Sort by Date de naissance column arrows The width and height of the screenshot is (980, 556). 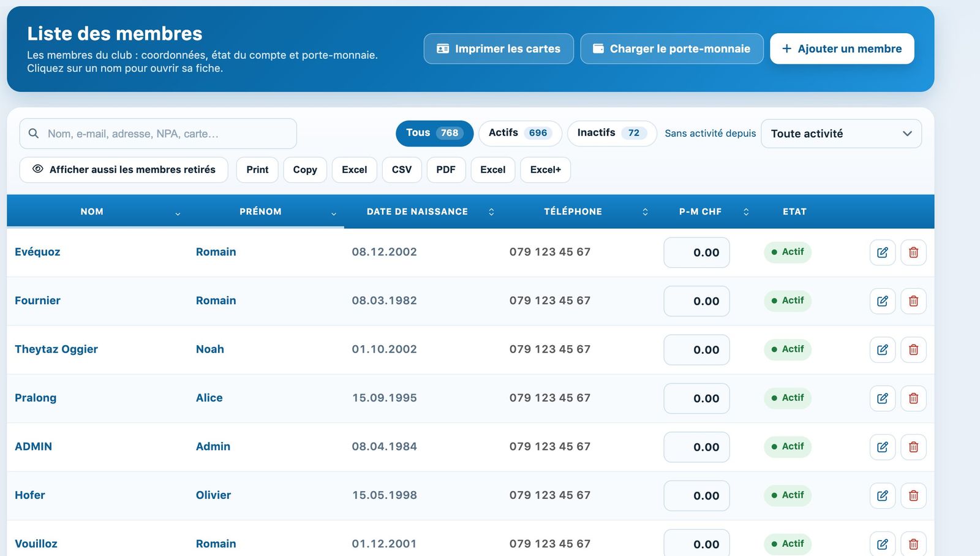click(491, 211)
